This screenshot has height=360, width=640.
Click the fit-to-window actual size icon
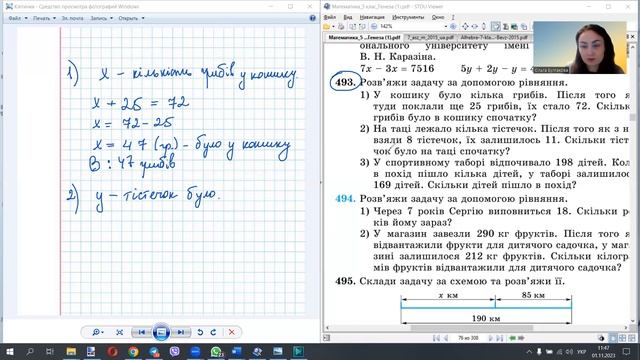tap(120, 332)
